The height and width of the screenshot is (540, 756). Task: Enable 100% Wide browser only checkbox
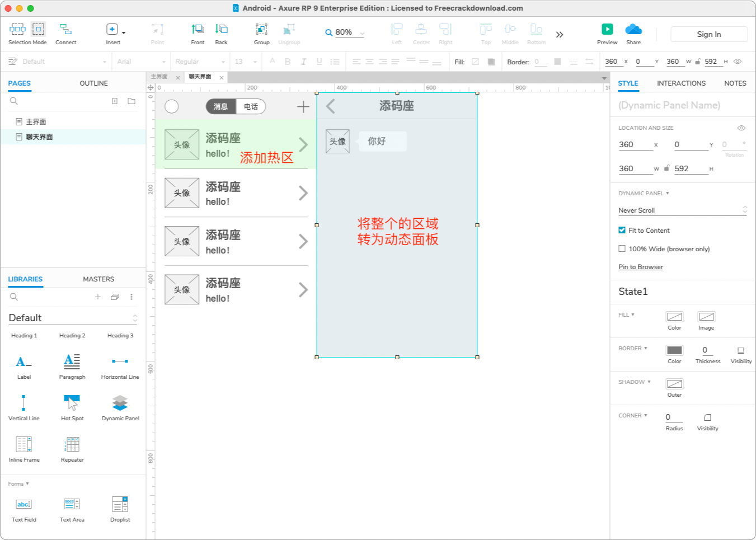622,248
